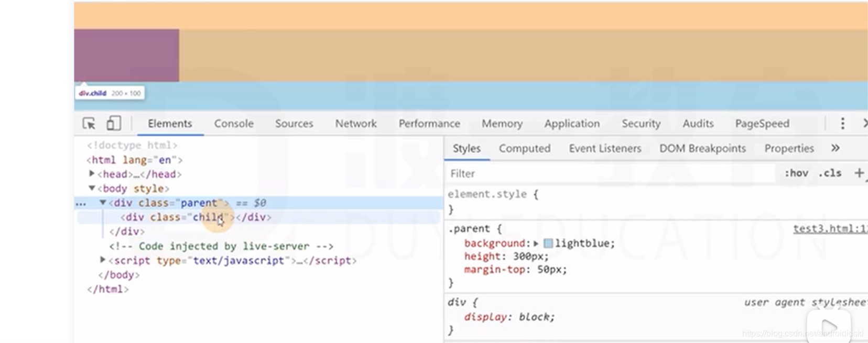The width and height of the screenshot is (868, 343).
Task: Toggle the device toolbar icon
Action: point(113,124)
